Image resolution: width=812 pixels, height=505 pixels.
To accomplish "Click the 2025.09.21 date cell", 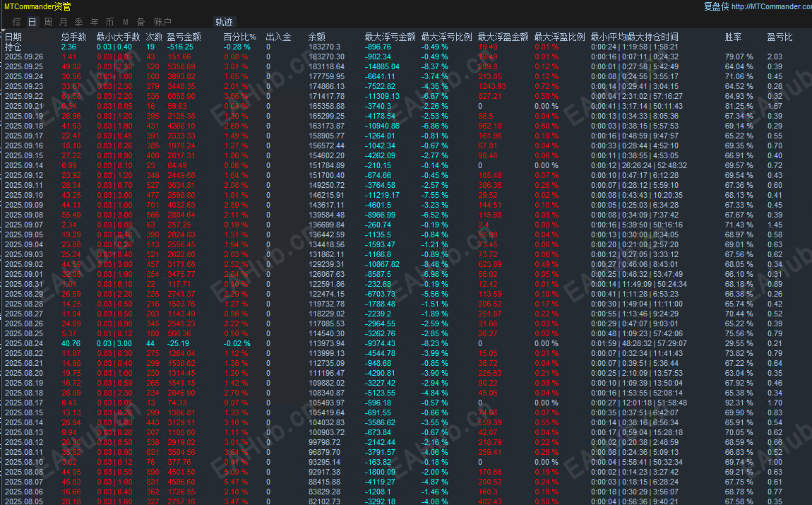I will 24,106.
